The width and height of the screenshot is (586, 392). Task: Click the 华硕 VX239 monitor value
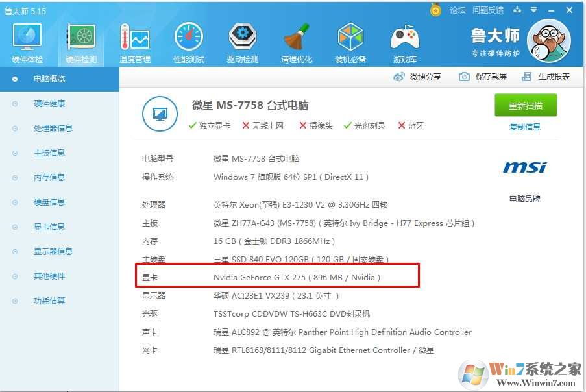click(276, 296)
